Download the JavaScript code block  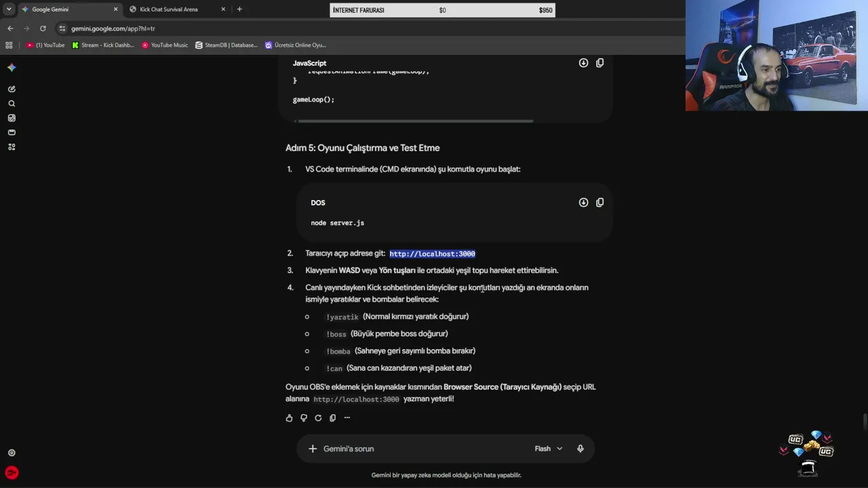click(x=583, y=63)
